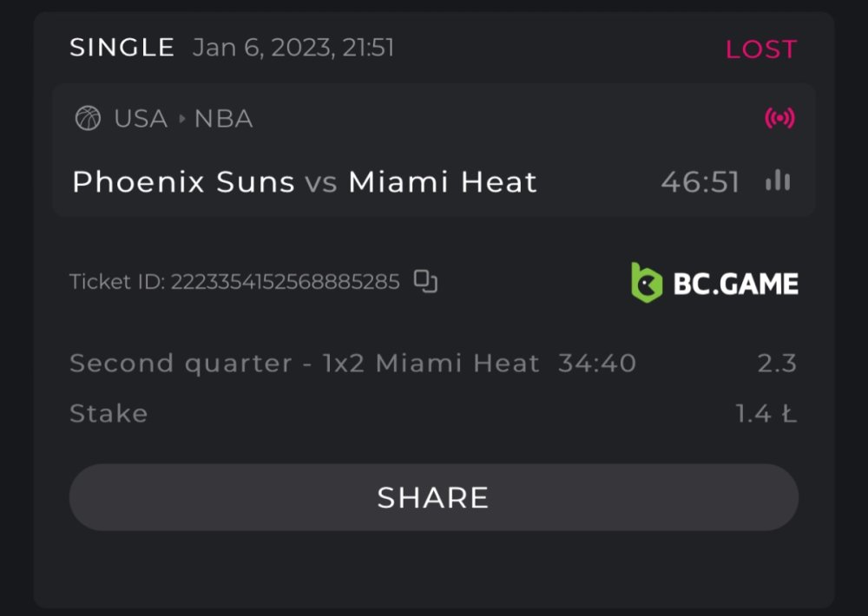This screenshot has width=868, height=616.
Task: Click the green BC.GAME logo icon
Action: 647,283
